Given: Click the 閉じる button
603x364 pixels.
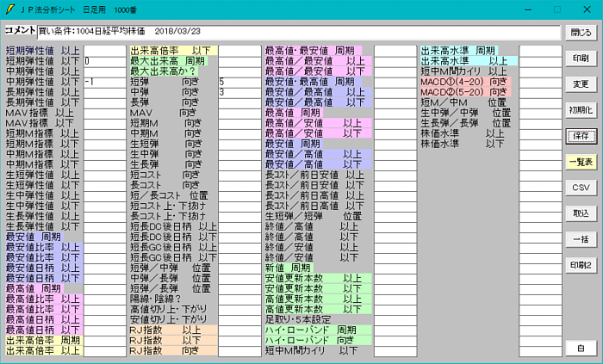Looking at the screenshot, I should point(581,33).
